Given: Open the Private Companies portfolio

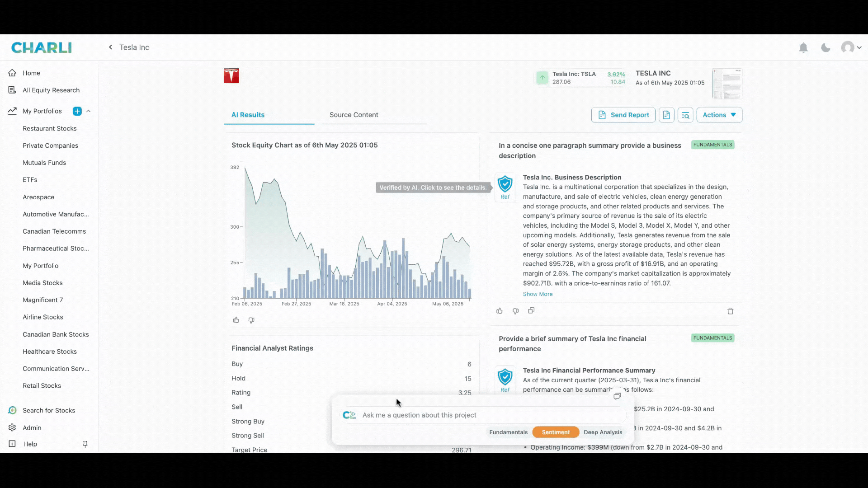Looking at the screenshot, I should coord(50,145).
